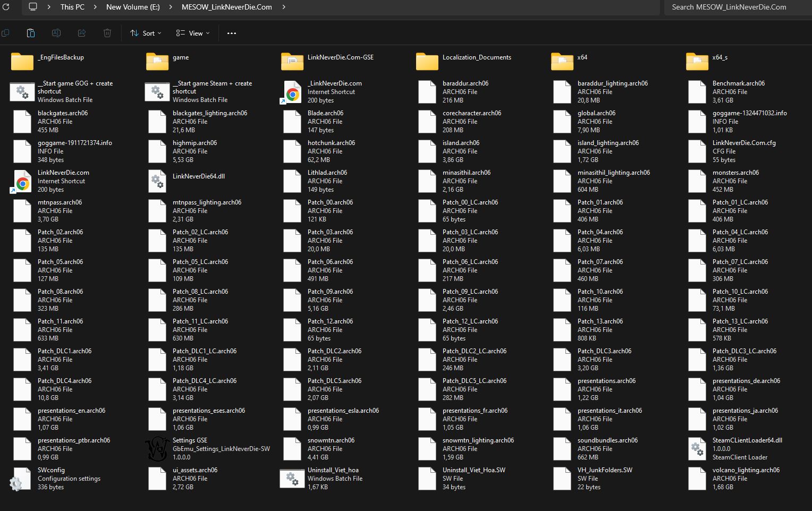Open the See more three-dots menu

[x=232, y=33]
